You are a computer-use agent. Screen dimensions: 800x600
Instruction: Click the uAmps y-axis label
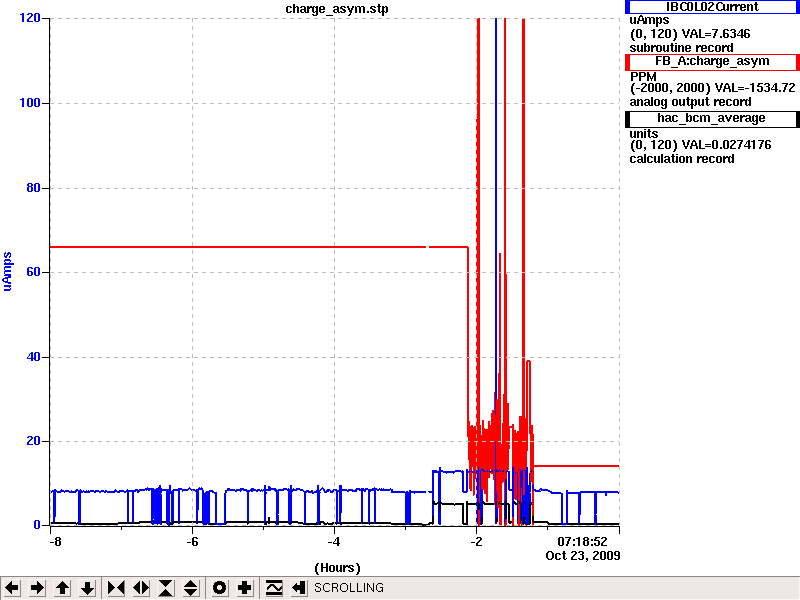pos(7,271)
